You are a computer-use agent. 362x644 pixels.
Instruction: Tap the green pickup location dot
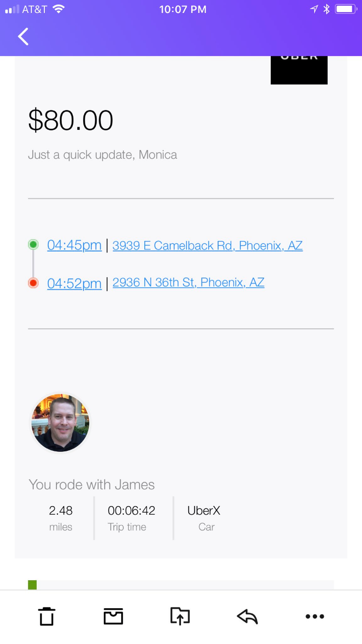pos(33,244)
